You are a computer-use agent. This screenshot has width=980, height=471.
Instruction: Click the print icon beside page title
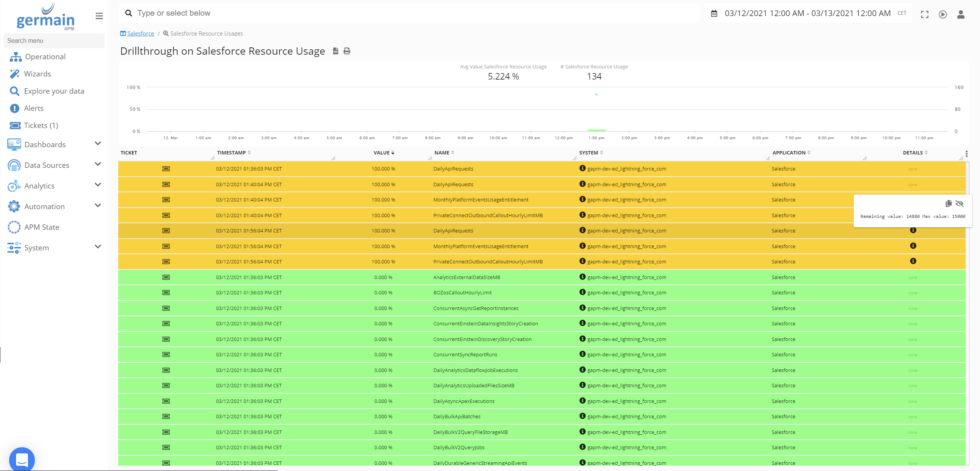point(347,51)
